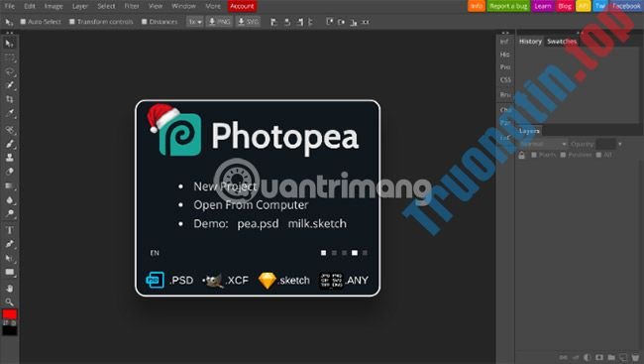Click the lock icon in Layers panel
Viewport: 644px width, 364px height.
click(x=521, y=155)
